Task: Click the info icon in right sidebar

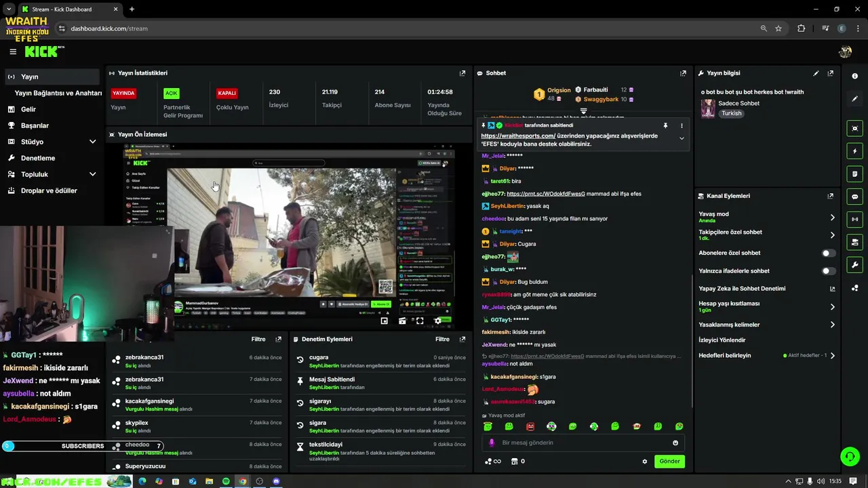Action: pyautogui.click(x=854, y=76)
